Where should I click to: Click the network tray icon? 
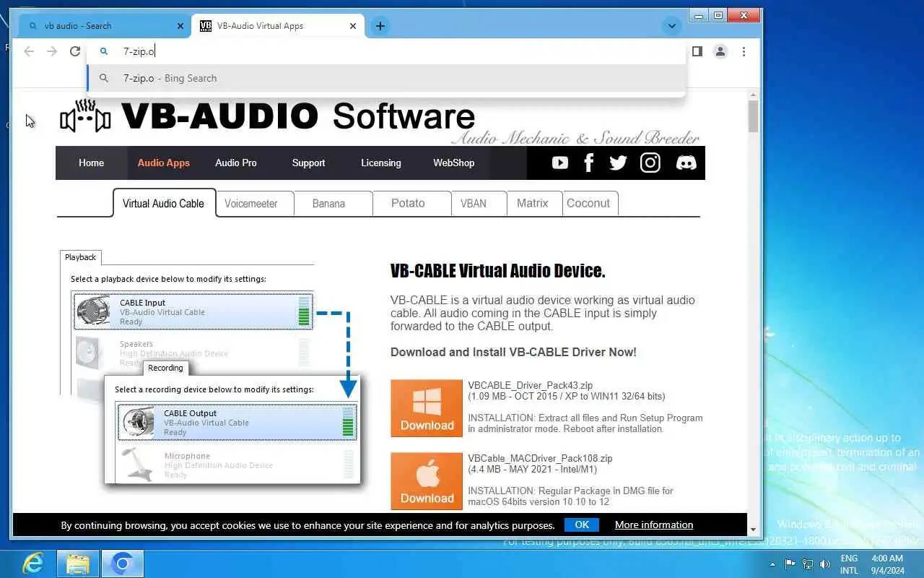[x=808, y=564]
